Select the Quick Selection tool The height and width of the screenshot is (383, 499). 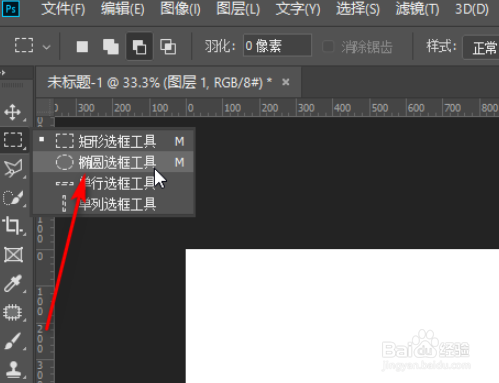(x=13, y=198)
